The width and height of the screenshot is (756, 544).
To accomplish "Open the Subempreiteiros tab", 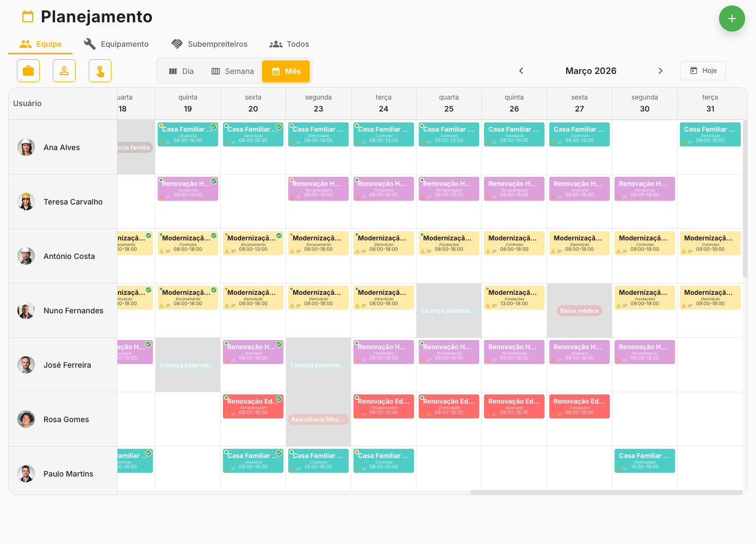I will 209,44.
